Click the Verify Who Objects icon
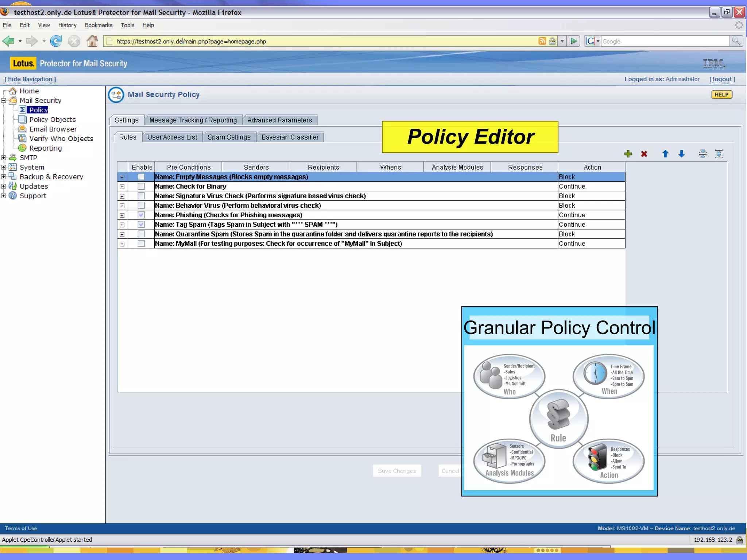 23,138
